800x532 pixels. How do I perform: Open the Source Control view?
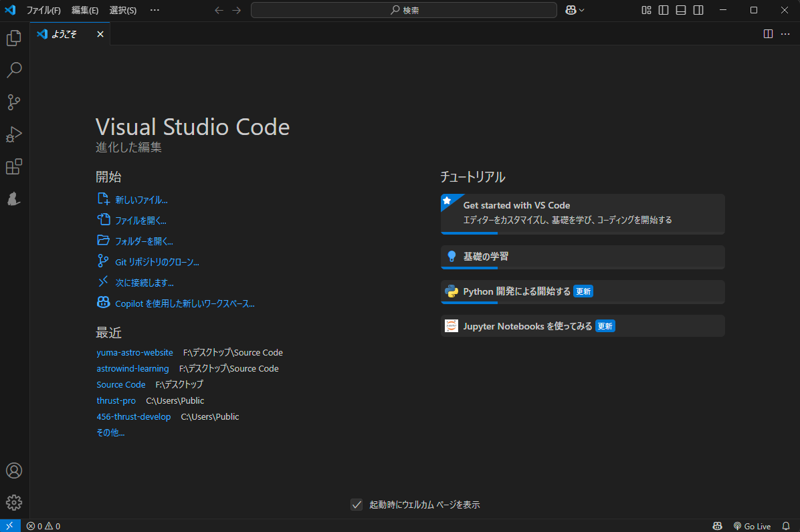(x=14, y=102)
